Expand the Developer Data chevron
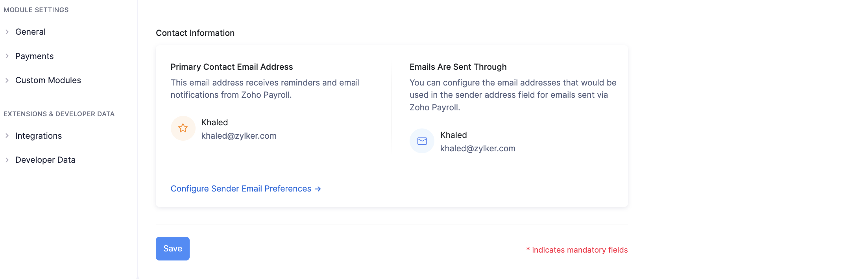Viewport: 868px width, 279px height. (7, 160)
